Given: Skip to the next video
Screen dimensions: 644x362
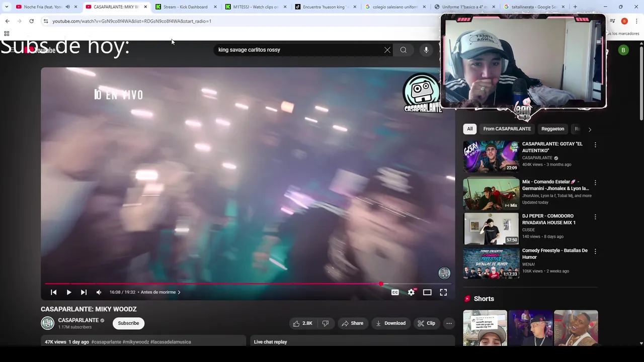Looking at the screenshot, I should [x=84, y=292].
